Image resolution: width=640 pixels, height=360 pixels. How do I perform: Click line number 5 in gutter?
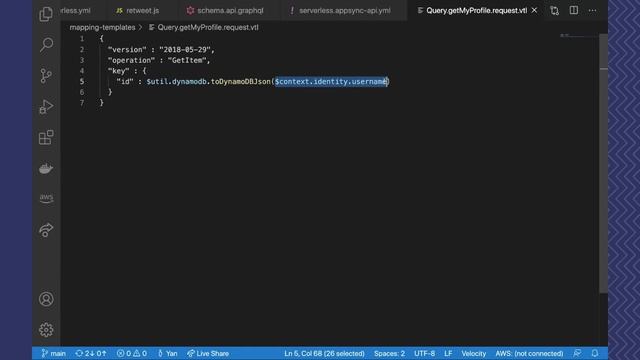coord(82,82)
